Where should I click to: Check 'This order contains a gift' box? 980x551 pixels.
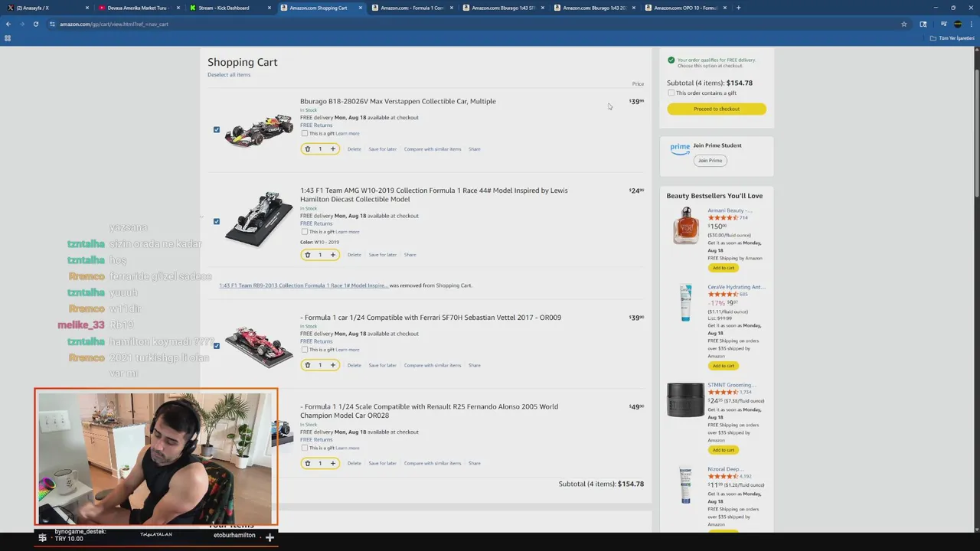point(671,93)
